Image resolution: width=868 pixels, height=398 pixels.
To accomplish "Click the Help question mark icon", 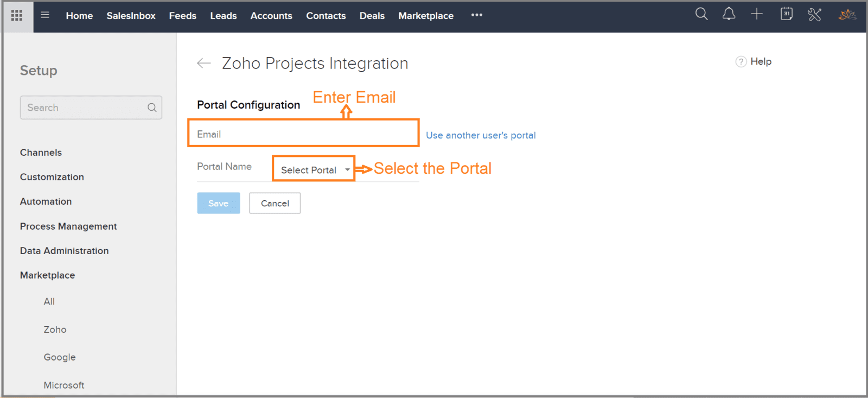I will [x=741, y=62].
